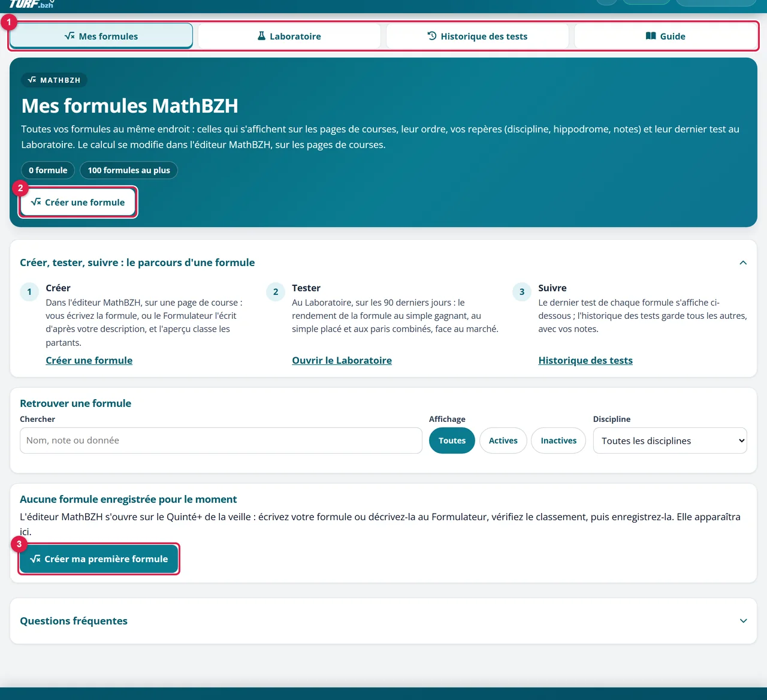Click the 'Mes formules MathBZH' heading
The height and width of the screenshot is (700, 767).
tap(130, 106)
